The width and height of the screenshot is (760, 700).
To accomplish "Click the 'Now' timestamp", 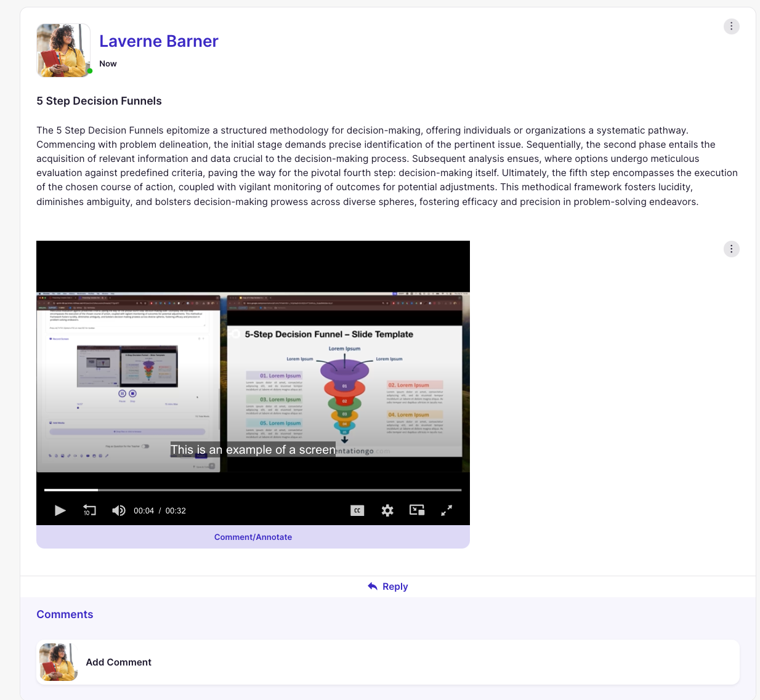I will [x=108, y=63].
